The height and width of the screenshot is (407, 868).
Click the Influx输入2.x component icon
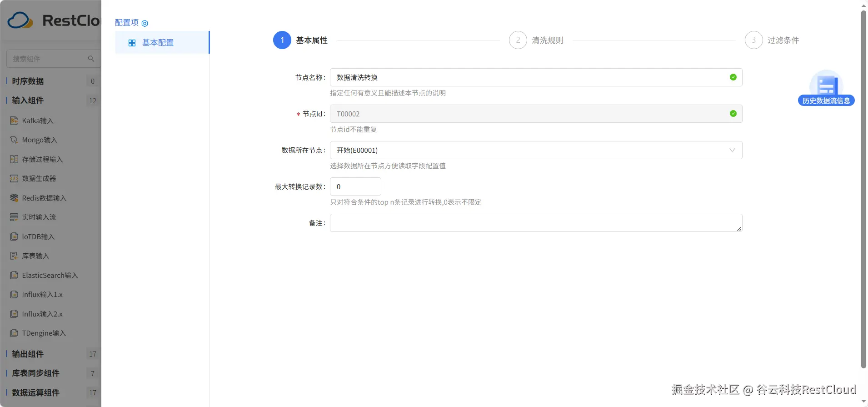coord(14,314)
